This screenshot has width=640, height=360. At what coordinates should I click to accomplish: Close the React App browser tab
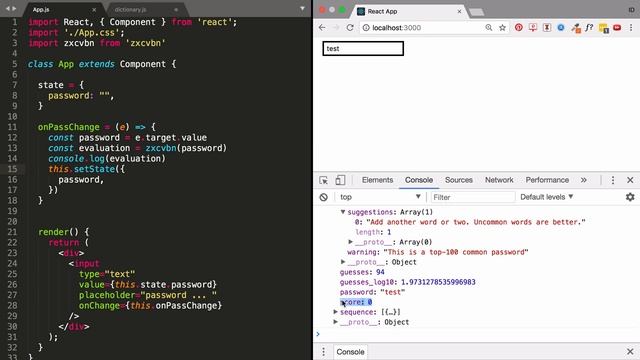coord(459,11)
